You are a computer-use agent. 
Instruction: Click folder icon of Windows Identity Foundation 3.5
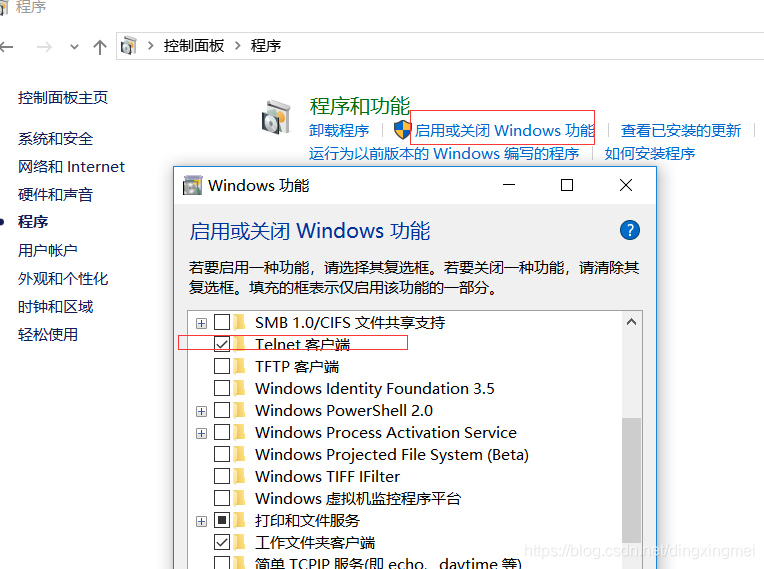239,388
